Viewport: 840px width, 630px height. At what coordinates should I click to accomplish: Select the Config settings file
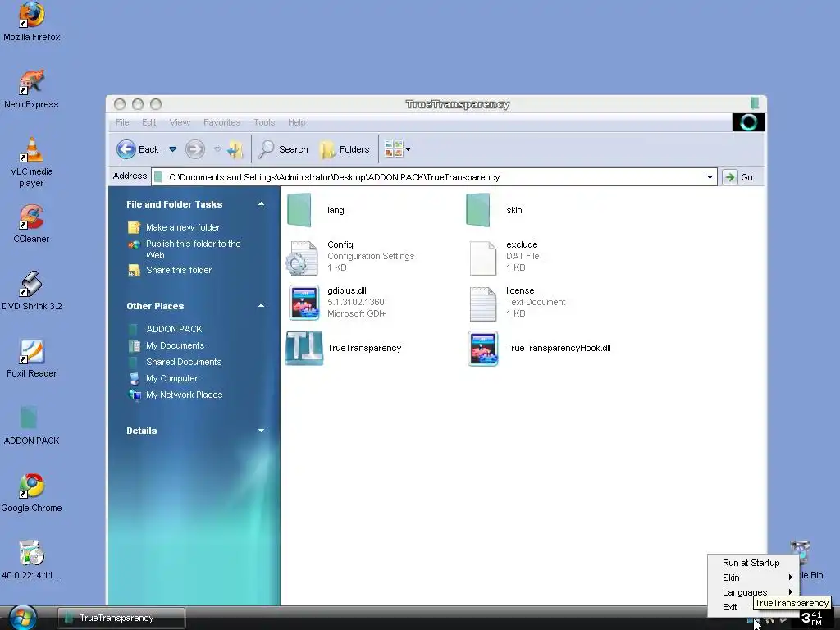pyautogui.click(x=350, y=256)
